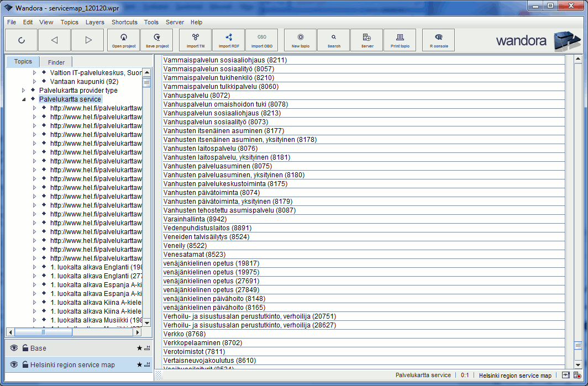Open the Import RDF toolbar icon
Image resolution: width=588 pixels, height=386 pixels.
point(228,39)
